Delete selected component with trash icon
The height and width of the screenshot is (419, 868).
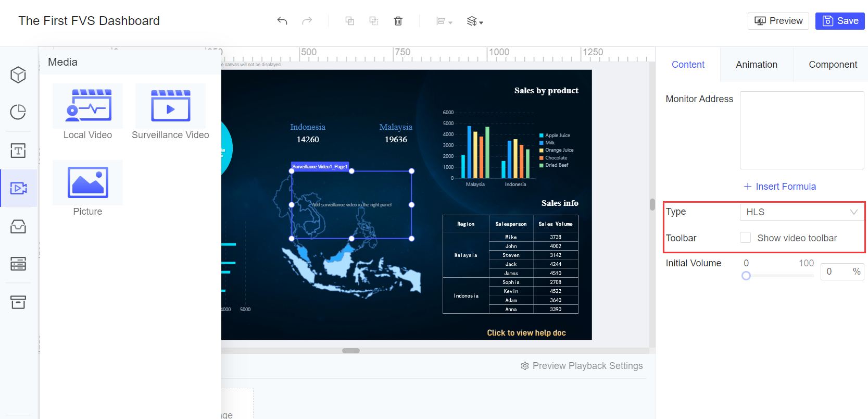[x=398, y=21]
